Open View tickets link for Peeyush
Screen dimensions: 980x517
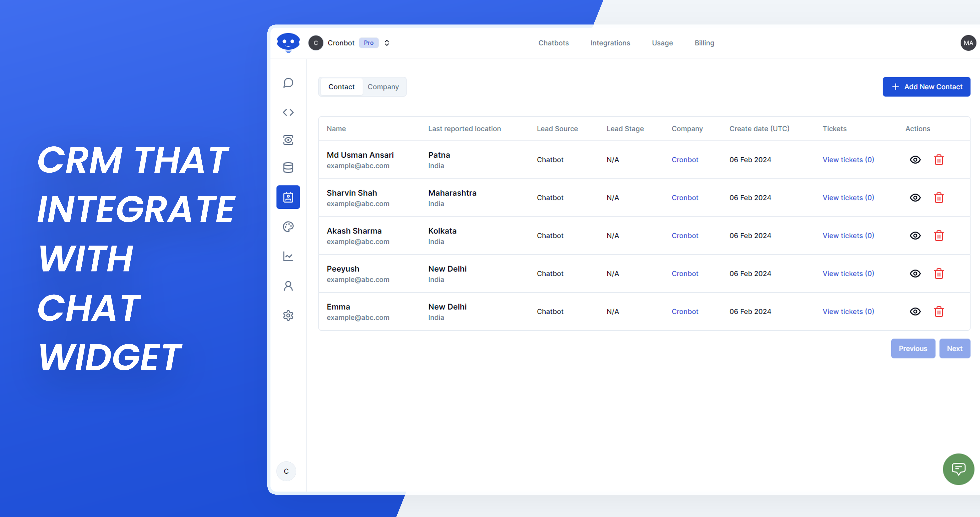[x=848, y=274]
